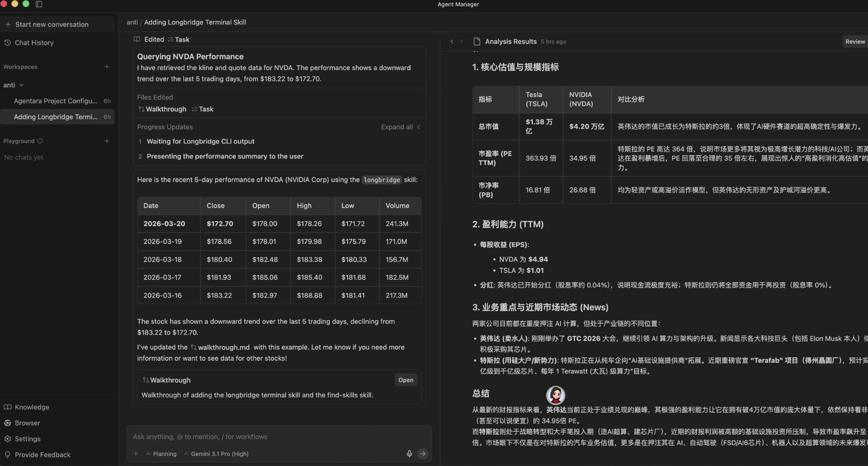This screenshot has height=466, width=868.
Task: Click Start new conversation
Action: pyautogui.click(x=52, y=24)
